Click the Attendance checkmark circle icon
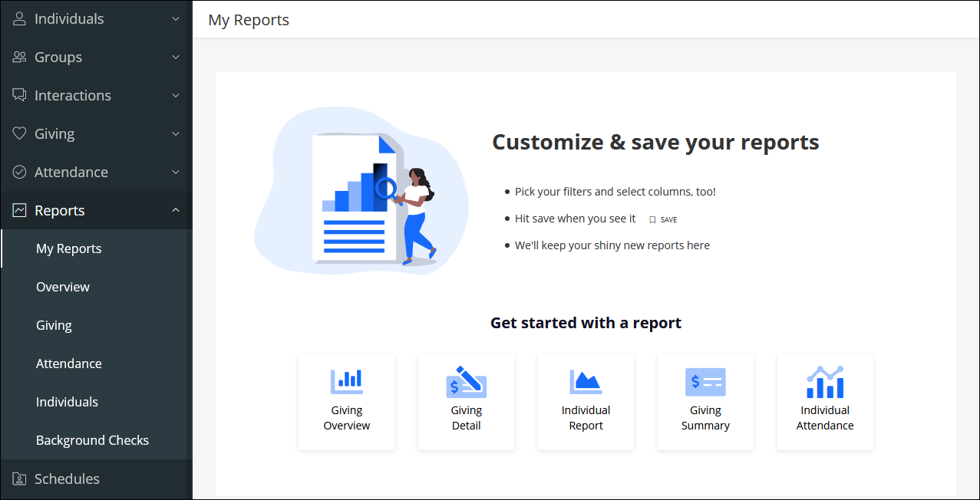This screenshot has width=980, height=500. (20, 172)
